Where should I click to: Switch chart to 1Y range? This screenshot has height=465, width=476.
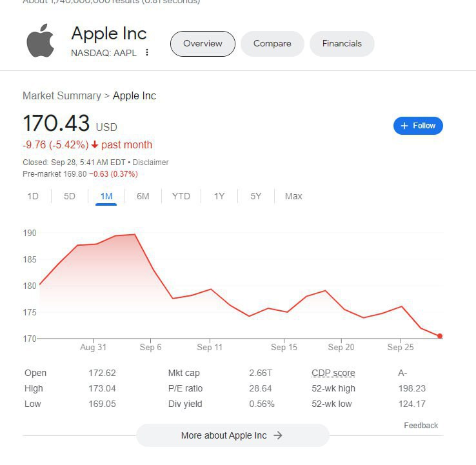(x=219, y=196)
